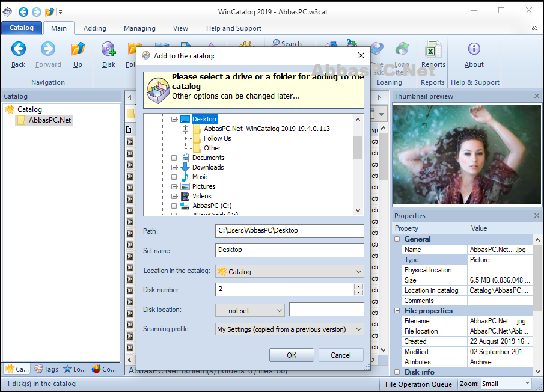544x392 pixels.
Task: Click back arrow in quick access toolbar
Action: click(x=23, y=12)
